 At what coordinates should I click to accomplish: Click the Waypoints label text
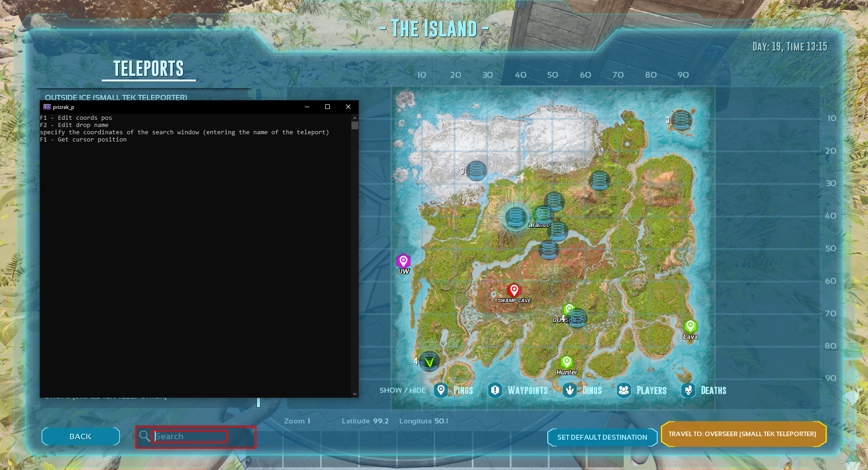[528, 390]
